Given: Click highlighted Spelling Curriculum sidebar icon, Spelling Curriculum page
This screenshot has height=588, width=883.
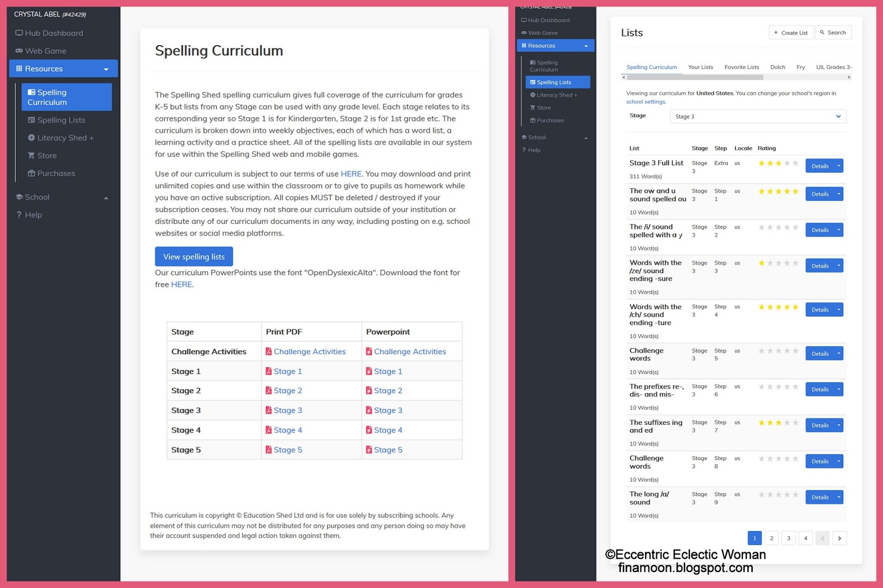Looking at the screenshot, I should pos(31,92).
